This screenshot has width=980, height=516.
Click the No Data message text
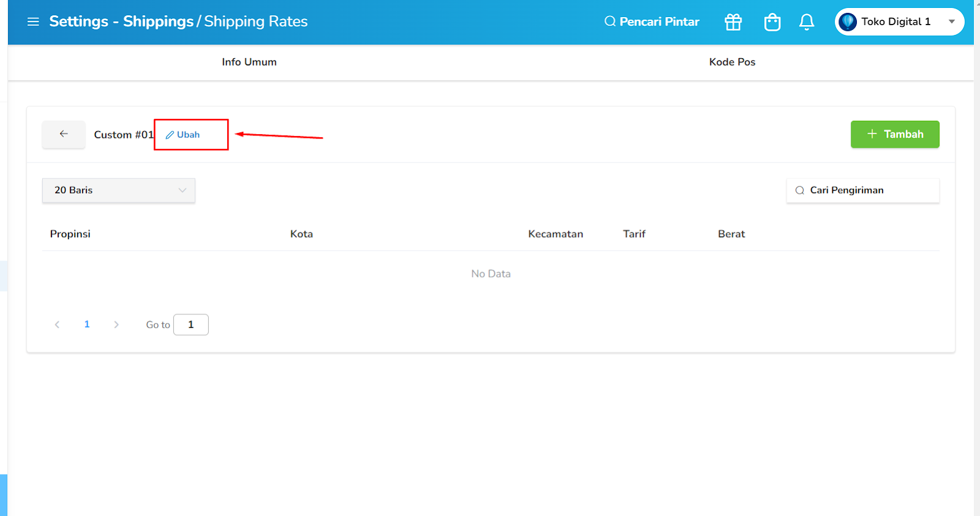click(x=491, y=274)
